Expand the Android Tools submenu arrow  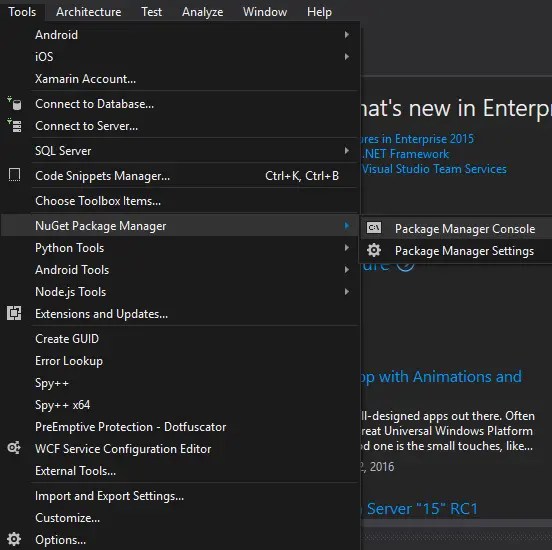347,270
